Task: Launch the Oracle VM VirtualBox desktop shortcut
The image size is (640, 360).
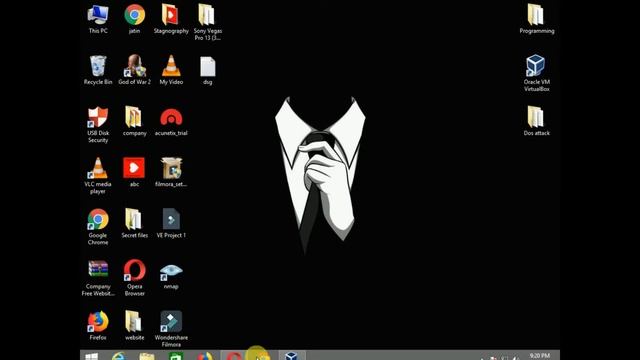Action: (536, 73)
